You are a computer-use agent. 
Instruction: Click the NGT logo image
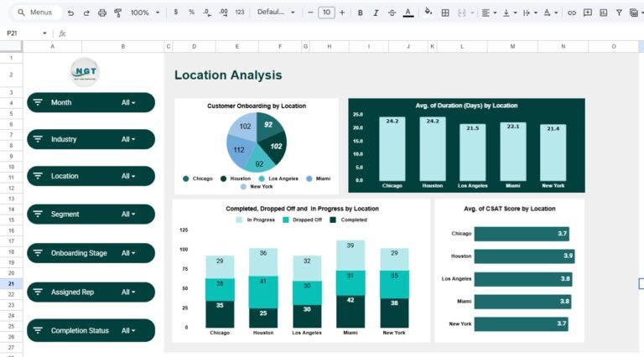click(85, 72)
